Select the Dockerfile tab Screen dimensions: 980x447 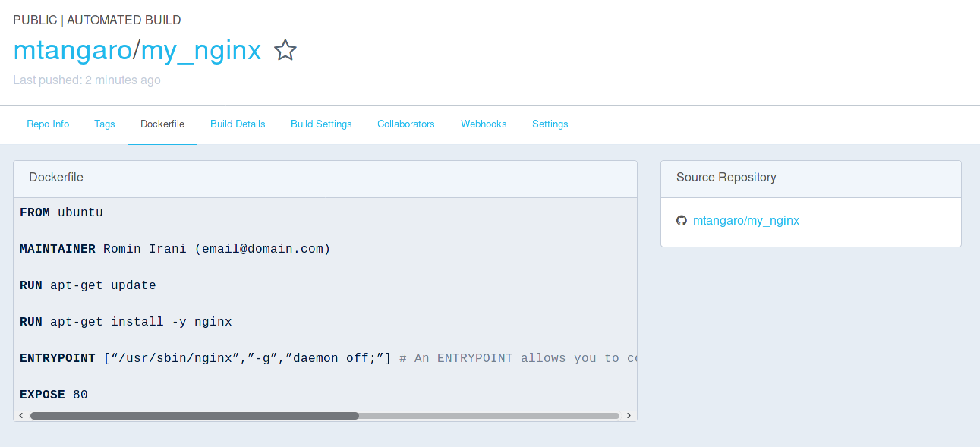(162, 124)
